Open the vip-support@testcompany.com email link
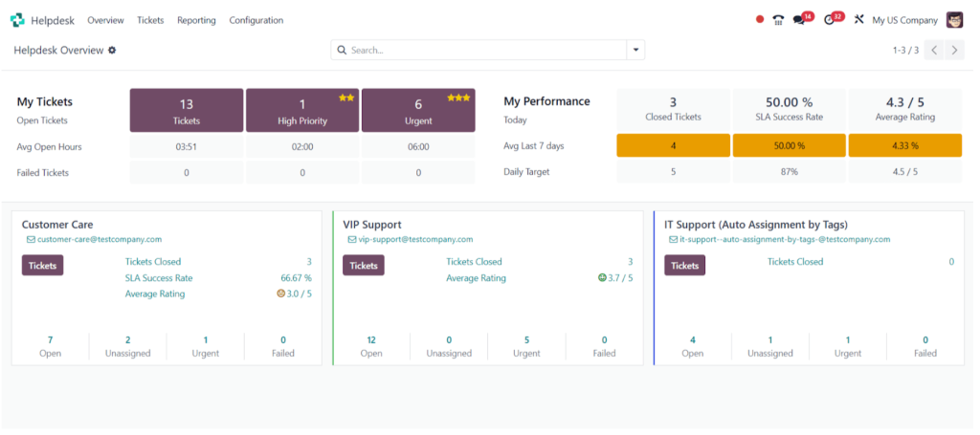Viewport: 980px width, 435px height. [415, 240]
